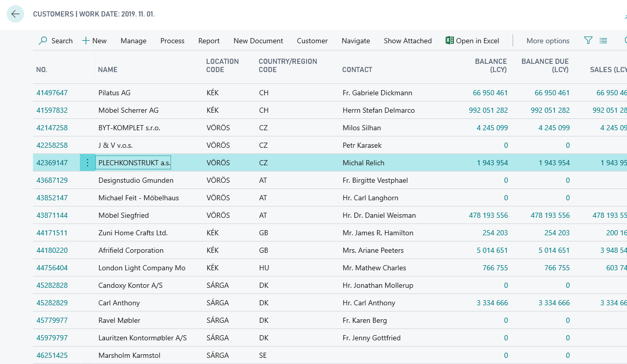Open row options for PLECHKONSTRUKT a.s.
The height and width of the screenshot is (364, 627).
tap(87, 163)
